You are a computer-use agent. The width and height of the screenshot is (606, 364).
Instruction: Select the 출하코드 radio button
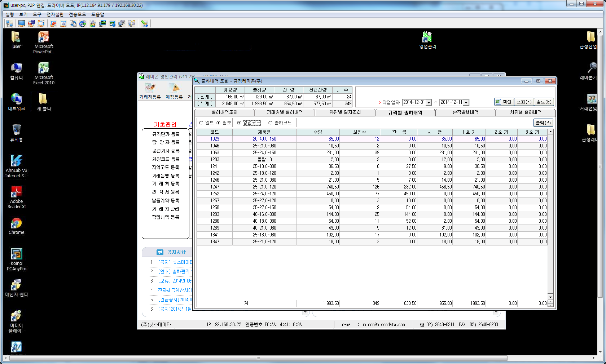[x=270, y=123]
